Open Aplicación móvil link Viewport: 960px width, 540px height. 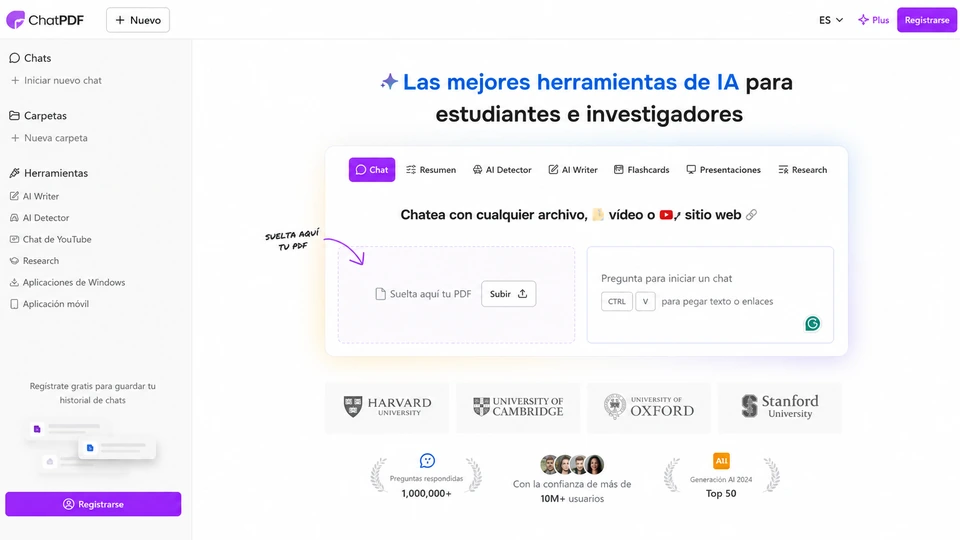(50, 304)
